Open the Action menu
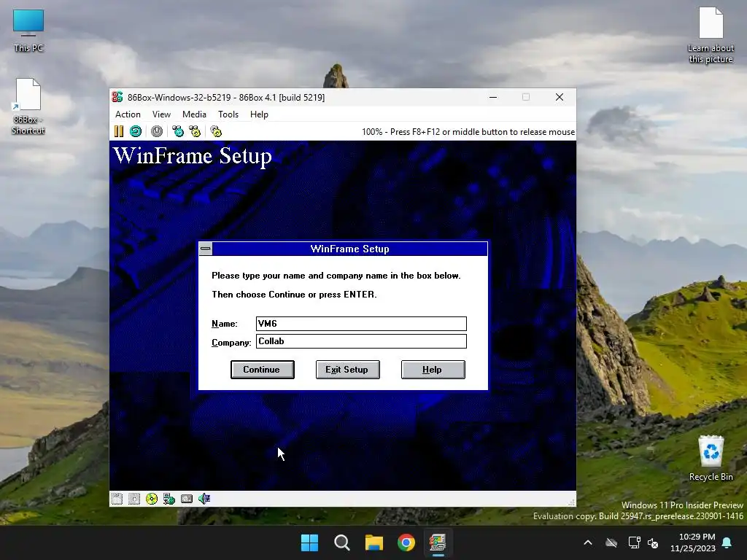747x560 pixels. click(x=128, y=114)
